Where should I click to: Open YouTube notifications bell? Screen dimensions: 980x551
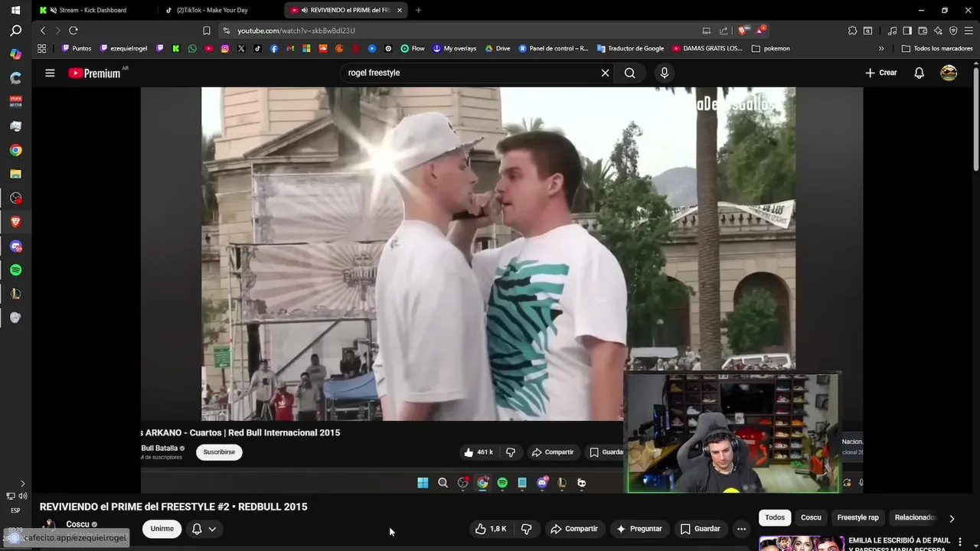coord(920,73)
